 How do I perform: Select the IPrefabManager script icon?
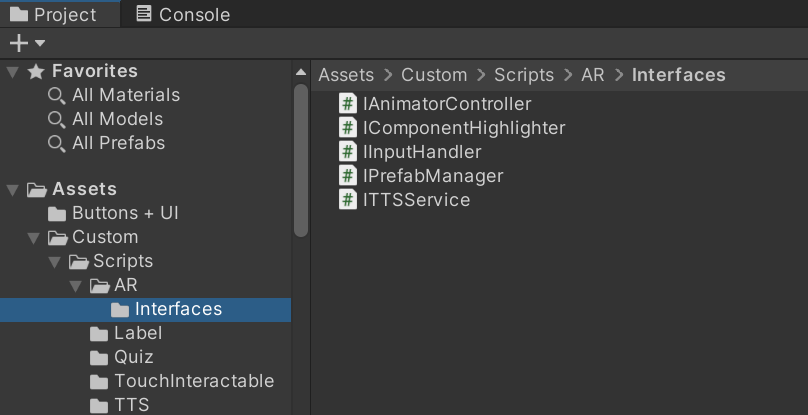[348, 176]
